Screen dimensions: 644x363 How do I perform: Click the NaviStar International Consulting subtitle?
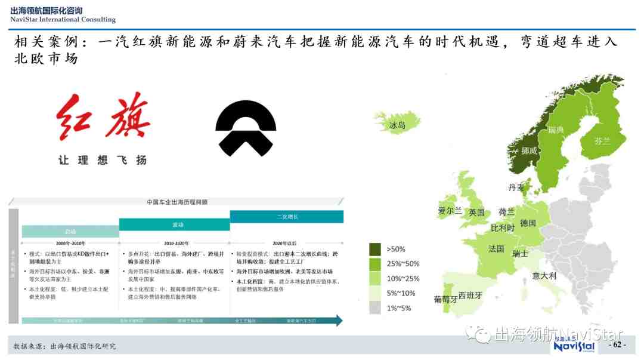pyautogui.click(x=63, y=19)
